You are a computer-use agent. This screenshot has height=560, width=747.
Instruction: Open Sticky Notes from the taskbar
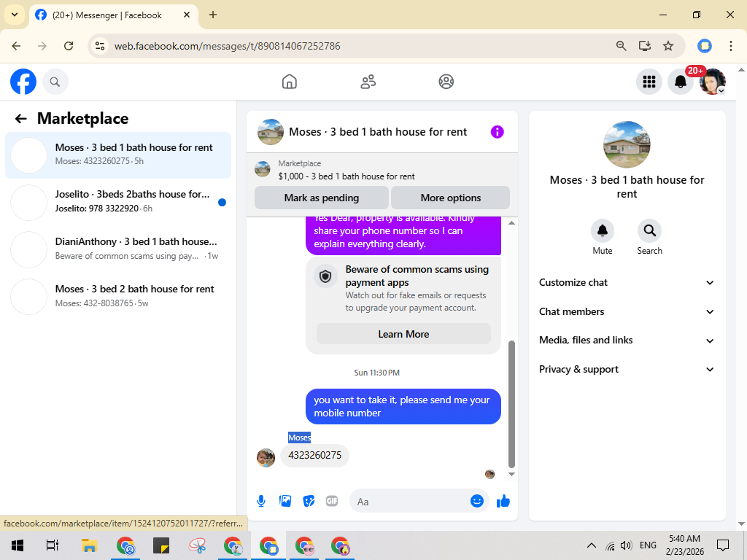(161, 545)
